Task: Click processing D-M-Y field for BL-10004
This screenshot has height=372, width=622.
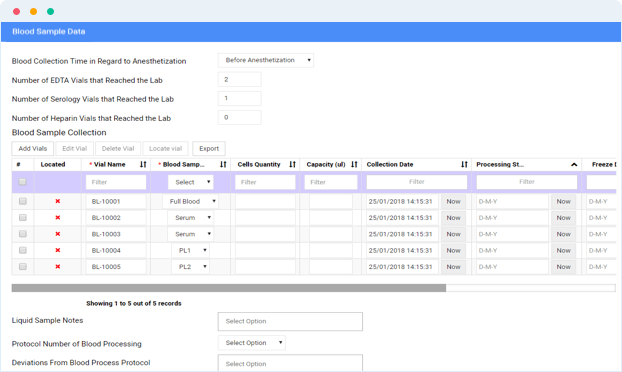Action: tap(513, 251)
